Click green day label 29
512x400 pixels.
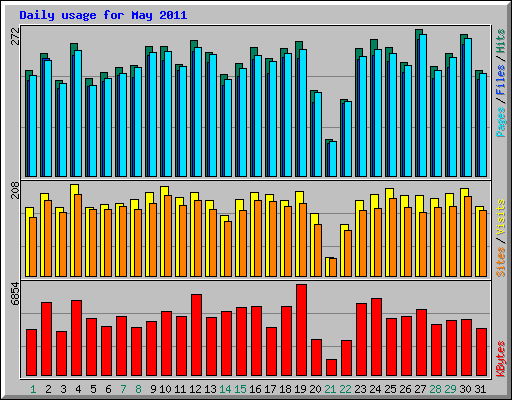pyautogui.click(x=450, y=389)
